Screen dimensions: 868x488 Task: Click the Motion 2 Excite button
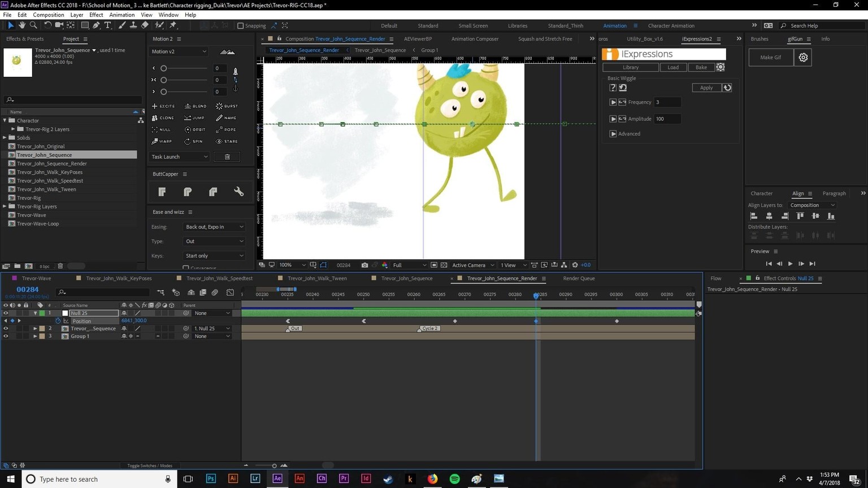click(x=163, y=106)
